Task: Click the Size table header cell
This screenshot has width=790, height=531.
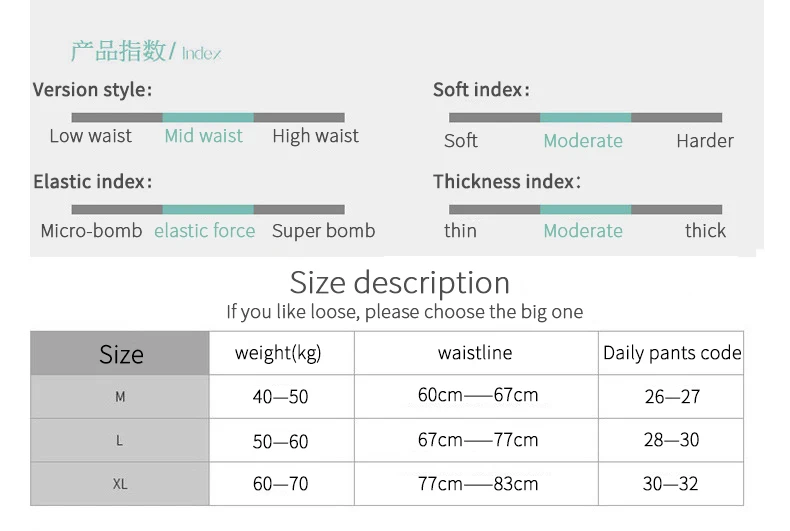Action: (x=120, y=353)
